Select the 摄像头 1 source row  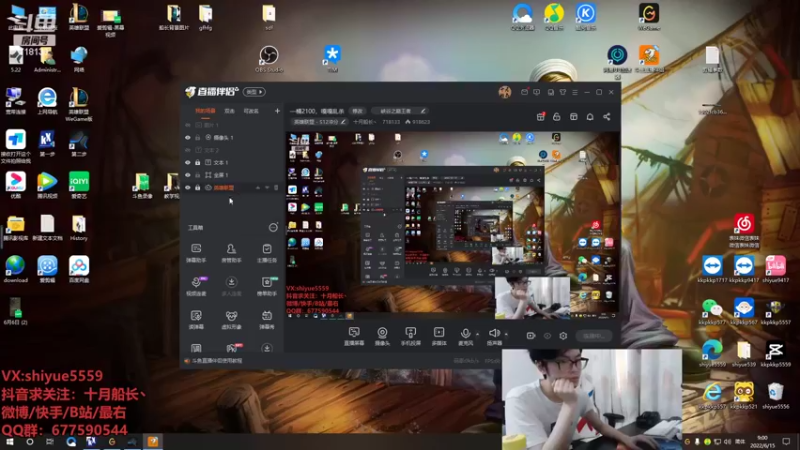(232, 138)
